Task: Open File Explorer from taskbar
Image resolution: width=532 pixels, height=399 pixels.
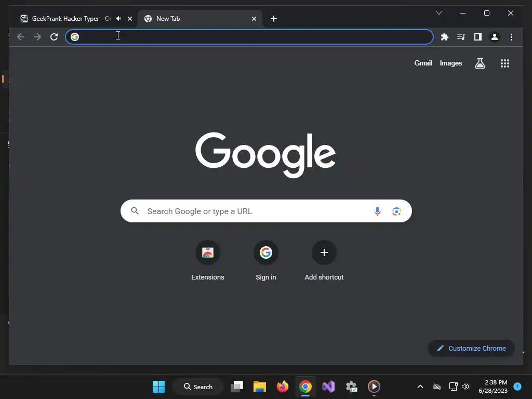Action: pyautogui.click(x=260, y=387)
